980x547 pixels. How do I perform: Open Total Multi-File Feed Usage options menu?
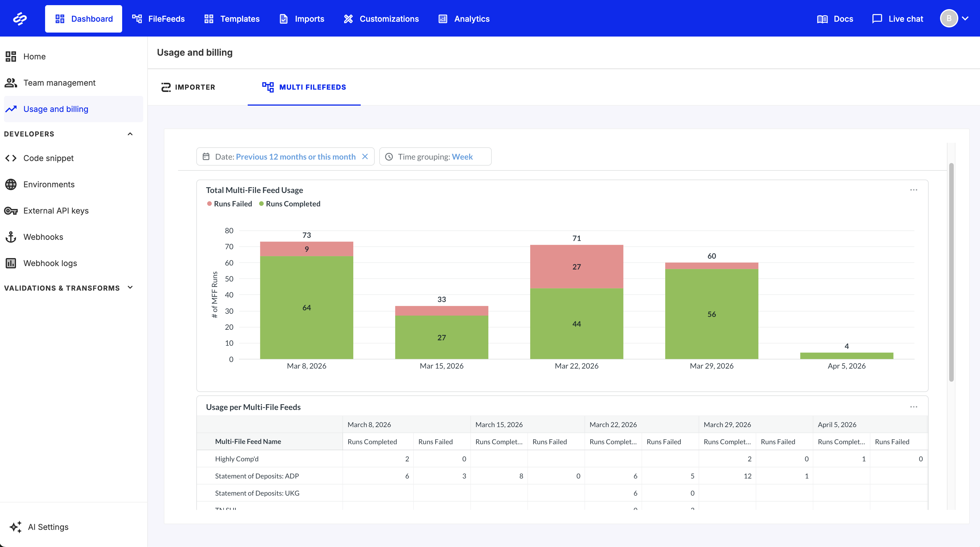[914, 190]
